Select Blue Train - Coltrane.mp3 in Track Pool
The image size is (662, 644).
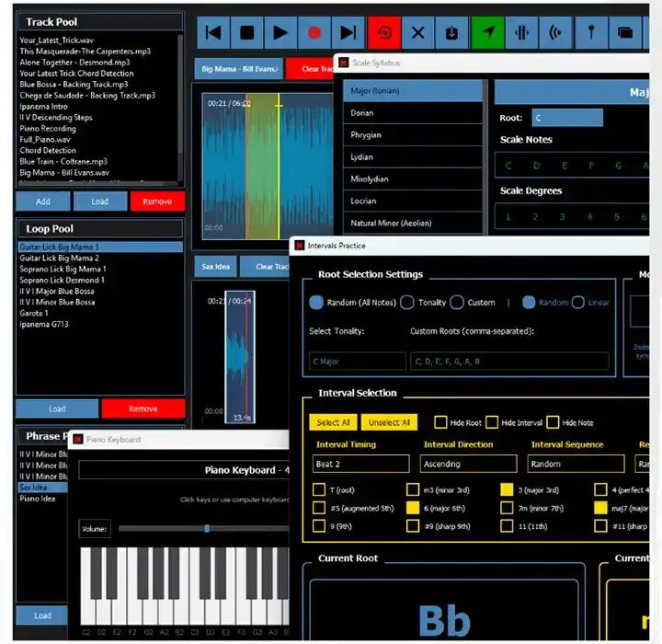[63, 161]
